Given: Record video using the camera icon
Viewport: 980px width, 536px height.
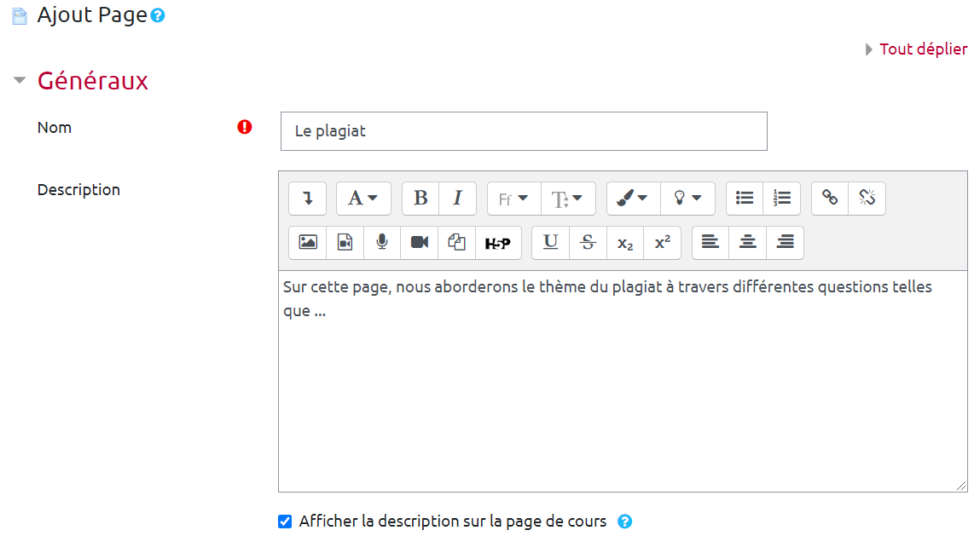Looking at the screenshot, I should 419,243.
